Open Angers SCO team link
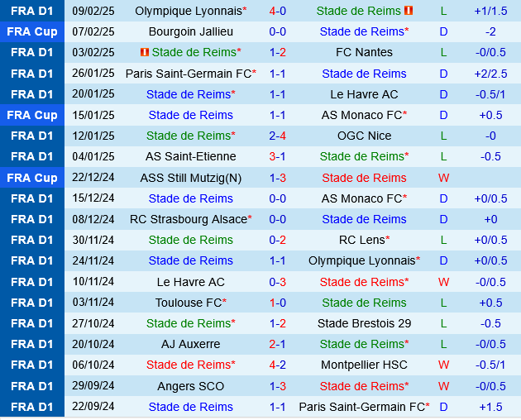Viewport: 521px width, 420px height. pyautogui.click(x=190, y=386)
